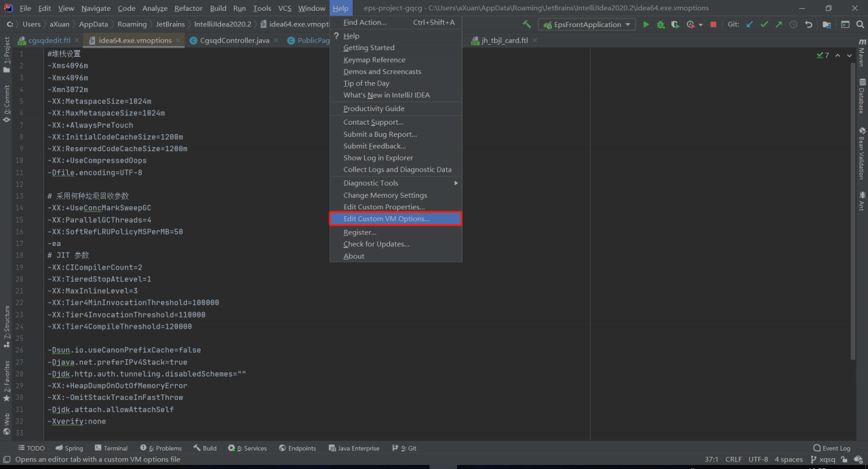
Task: Select the About menu item
Action: [x=396, y=256]
